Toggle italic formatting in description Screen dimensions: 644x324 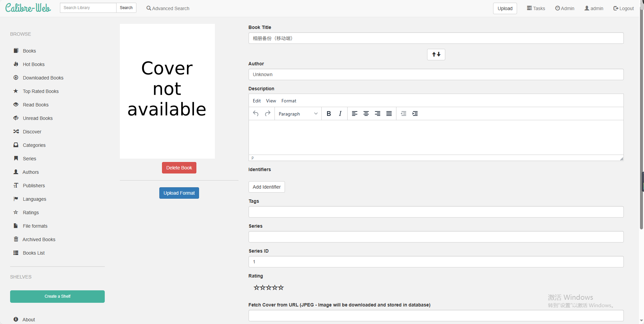340,114
